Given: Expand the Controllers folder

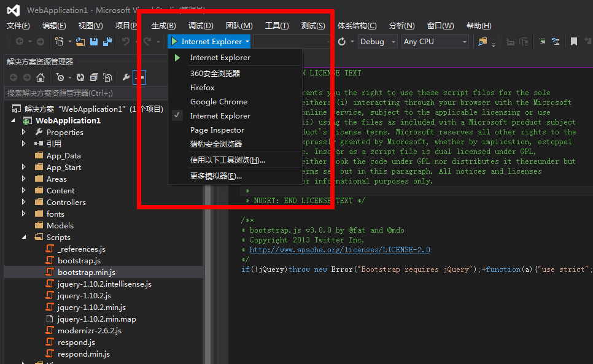Looking at the screenshot, I should [x=23, y=202].
